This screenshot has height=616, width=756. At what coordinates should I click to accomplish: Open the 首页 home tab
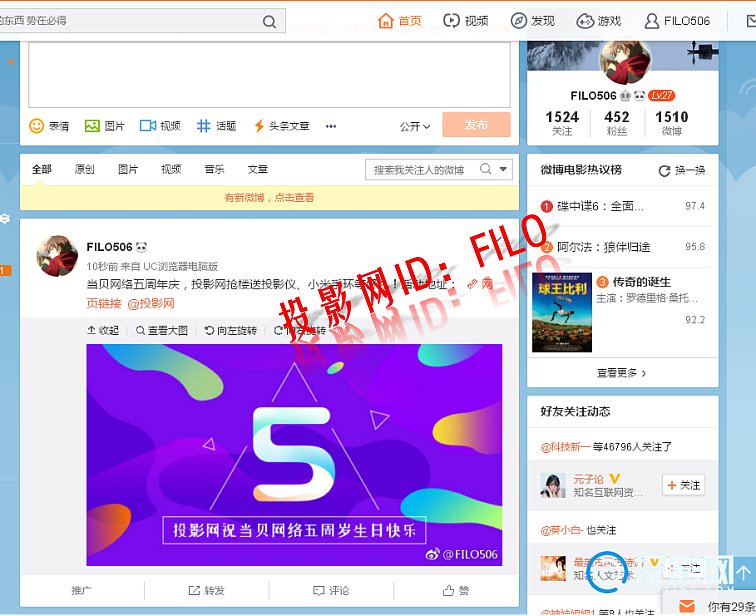tap(400, 21)
